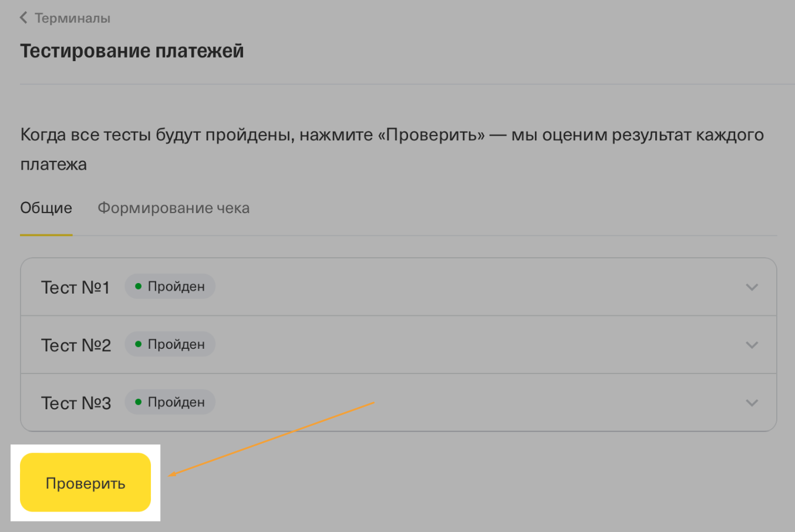
Task: Click the Пройден badge on Тест №2
Action: coord(170,344)
